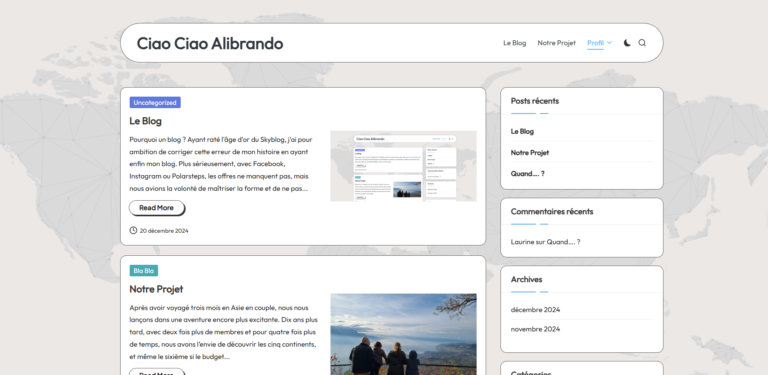
Task: Click the 20 décembre 2024 post date
Action: point(164,231)
